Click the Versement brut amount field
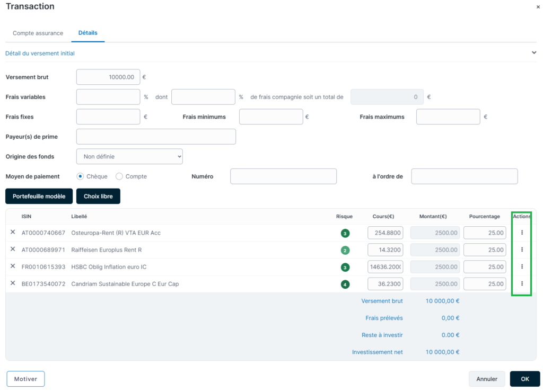This screenshot has width=543, height=392. click(108, 77)
